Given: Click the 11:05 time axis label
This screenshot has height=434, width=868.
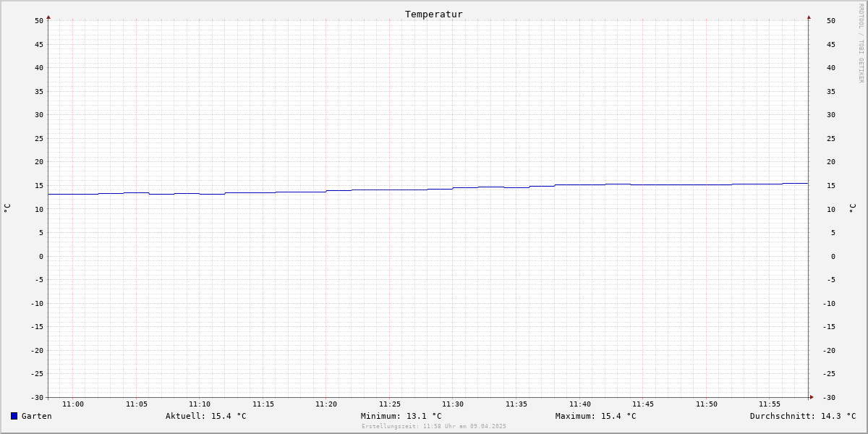Looking at the screenshot, I should point(137,404).
